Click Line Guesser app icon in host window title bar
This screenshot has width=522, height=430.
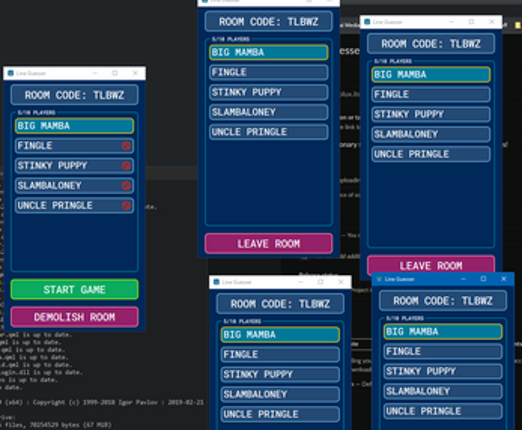click(11, 73)
